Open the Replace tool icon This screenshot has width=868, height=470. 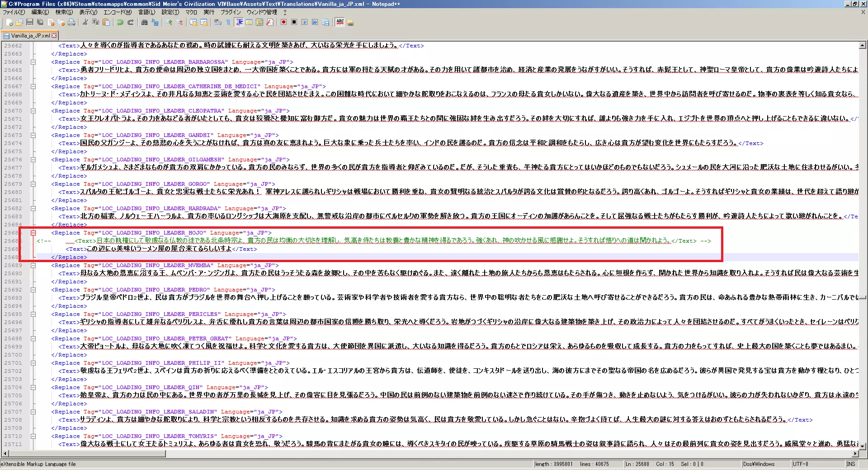155,22
